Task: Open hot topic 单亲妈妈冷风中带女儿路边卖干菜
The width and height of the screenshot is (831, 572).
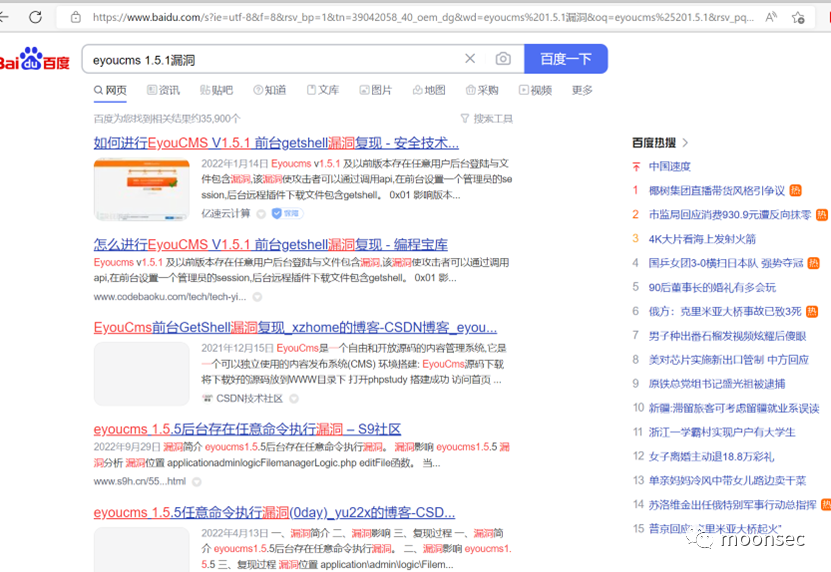Action: [727, 480]
